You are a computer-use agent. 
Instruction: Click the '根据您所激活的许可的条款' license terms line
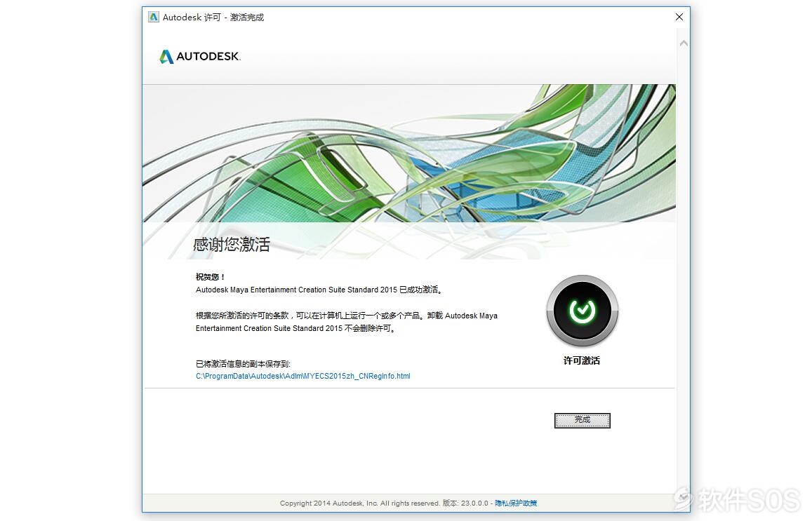click(347, 316)
